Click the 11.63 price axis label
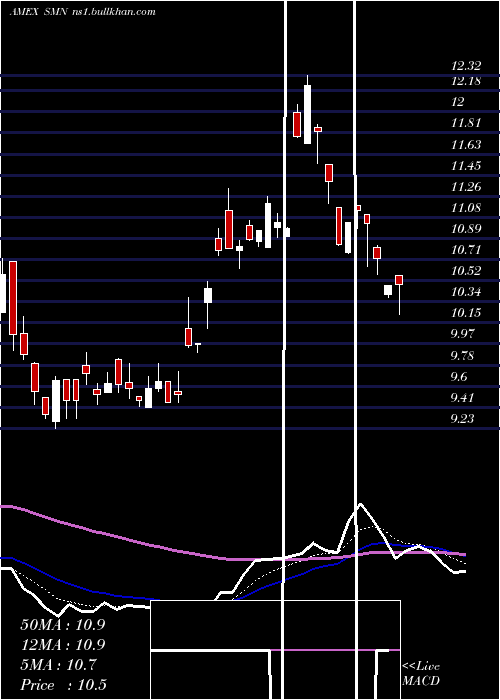500x700 pixels. (x=466, y=144)
